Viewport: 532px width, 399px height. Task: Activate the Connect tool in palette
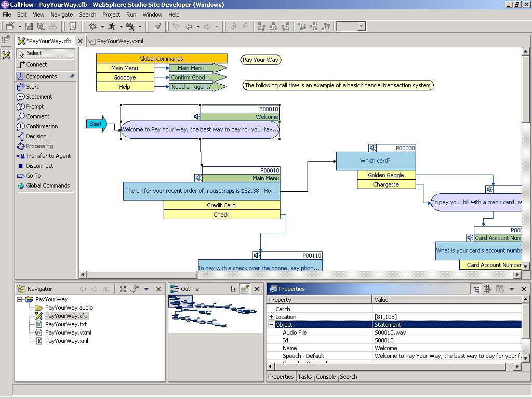36,64
